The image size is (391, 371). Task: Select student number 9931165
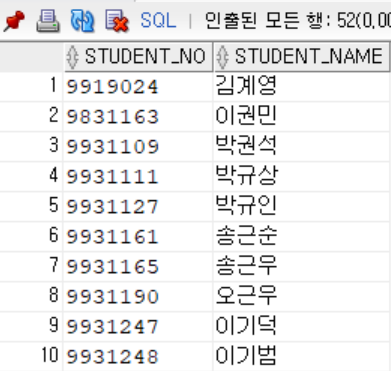coord(112,267)
